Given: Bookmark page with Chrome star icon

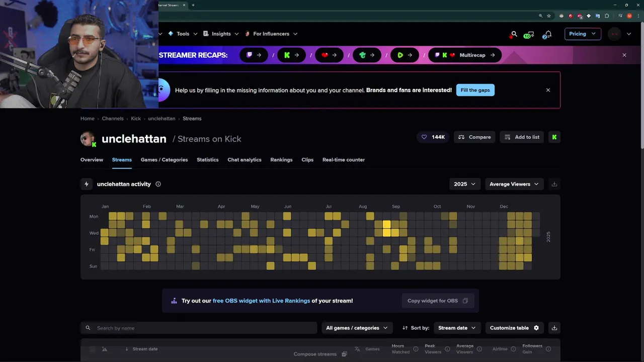Looking at the screenshot, I should click(549, 16).
